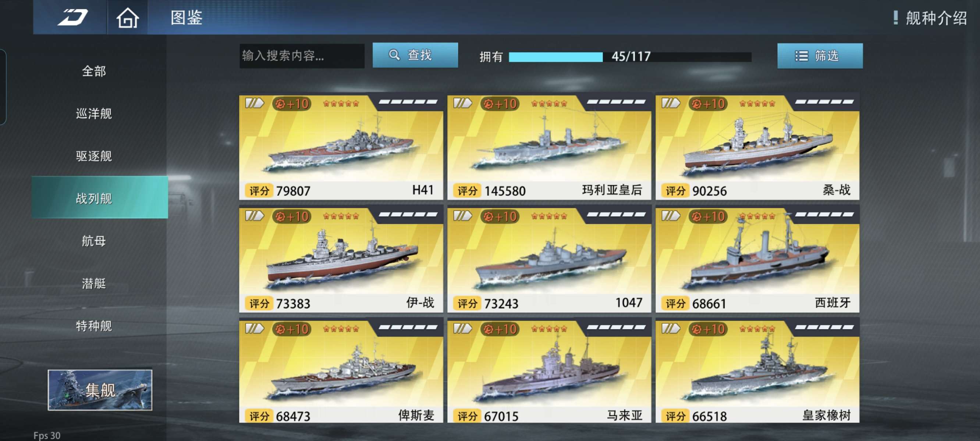Viewport: 980px width, 441px height.
Task: Click the exclamation icon beside 舰种介绍
Action: 895,18
